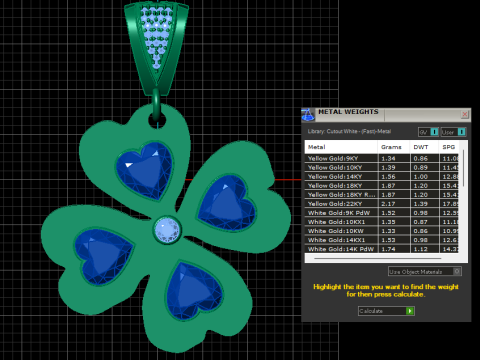Select the round center gemstone on the clover
The height and width of the screenshot is (360, 480).
[168, 230]
